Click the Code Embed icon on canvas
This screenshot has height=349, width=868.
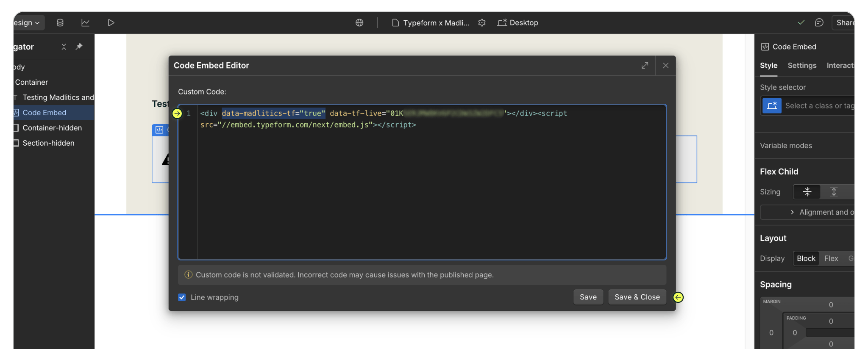(x=159, y=130)
